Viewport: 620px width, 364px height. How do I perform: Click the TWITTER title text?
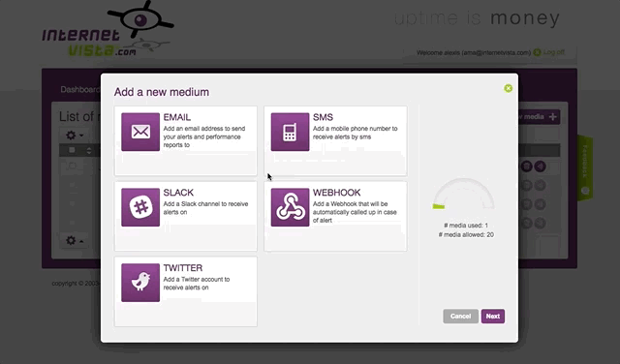(183, 268)
